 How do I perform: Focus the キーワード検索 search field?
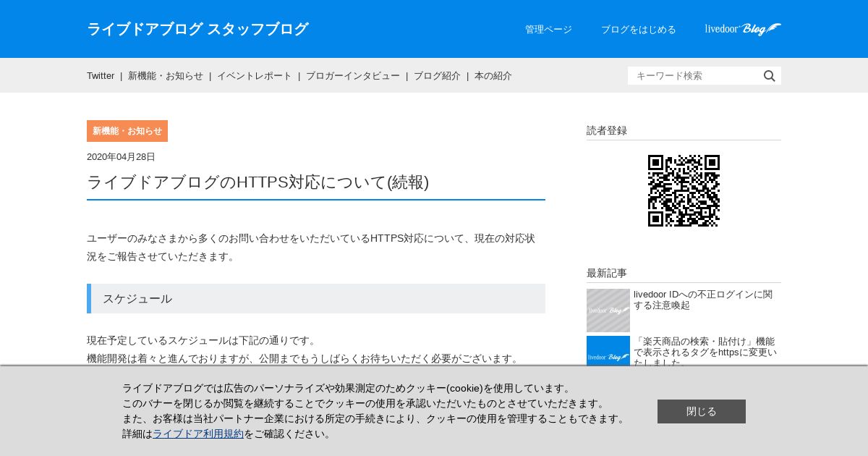(694, 76)
